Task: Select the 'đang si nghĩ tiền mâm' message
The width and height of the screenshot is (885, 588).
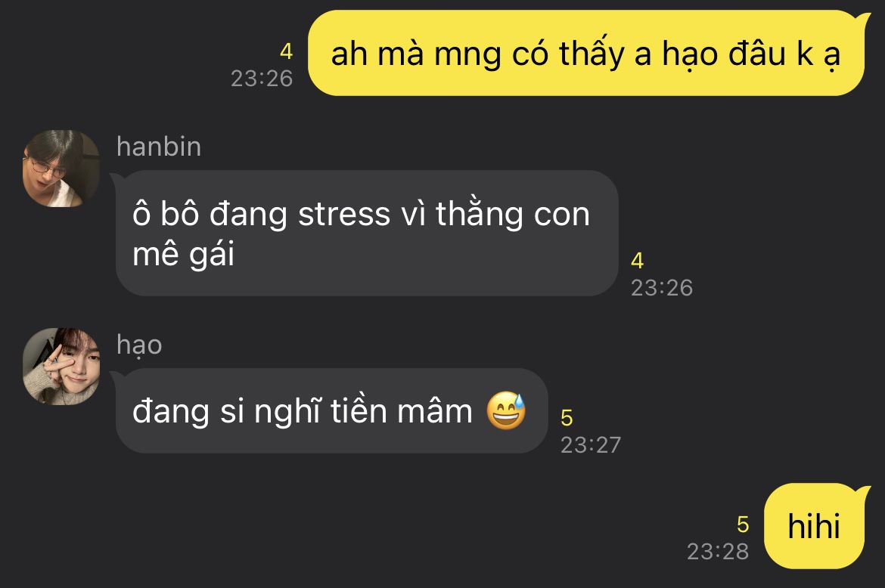Action: coord(331,411)
